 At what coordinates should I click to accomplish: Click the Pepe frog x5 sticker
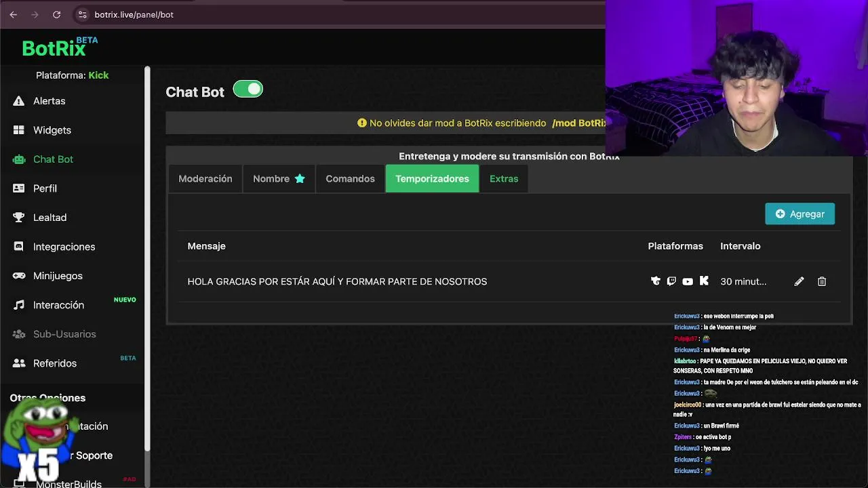[41, 441]
